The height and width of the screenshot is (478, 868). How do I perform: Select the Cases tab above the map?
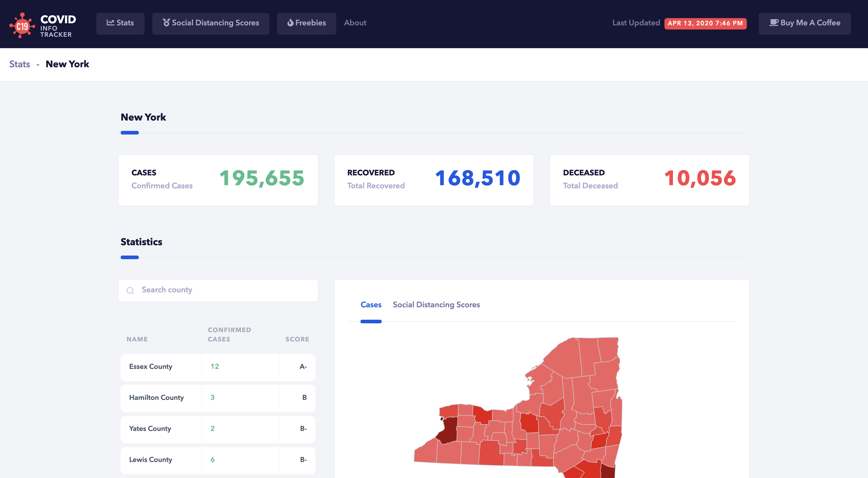371,305
